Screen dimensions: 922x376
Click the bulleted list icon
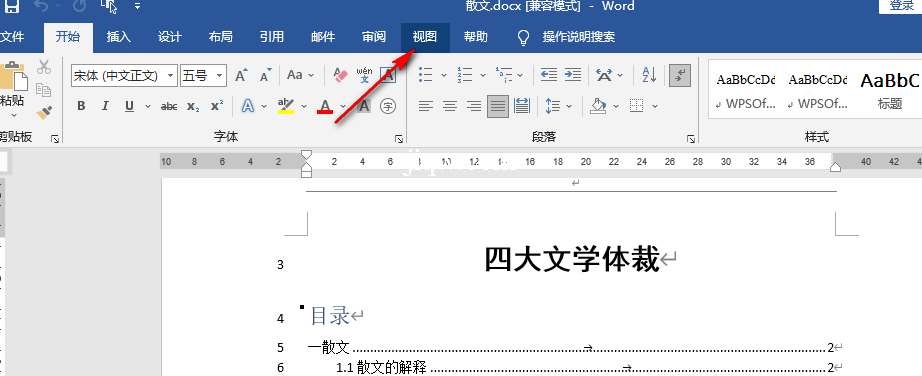coord(426,75)
